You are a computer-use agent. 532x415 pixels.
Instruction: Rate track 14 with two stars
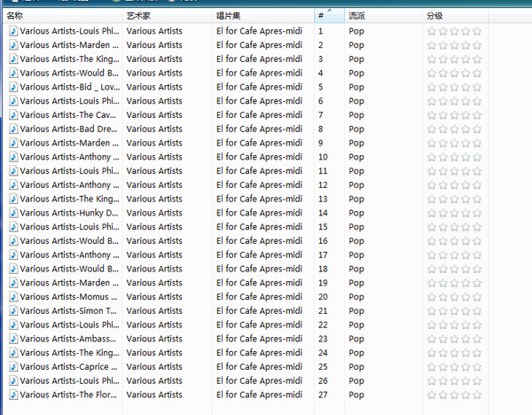443,213
